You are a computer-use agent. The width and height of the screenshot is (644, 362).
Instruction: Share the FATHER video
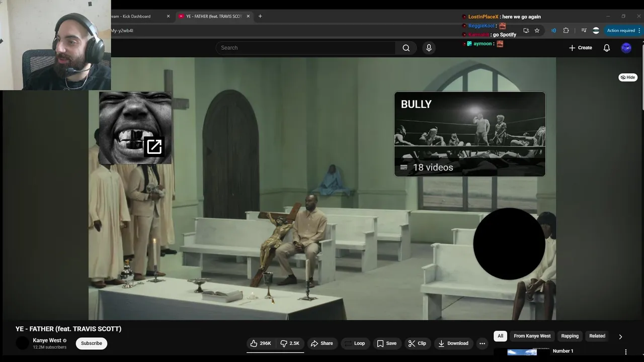tap(321, 343)
